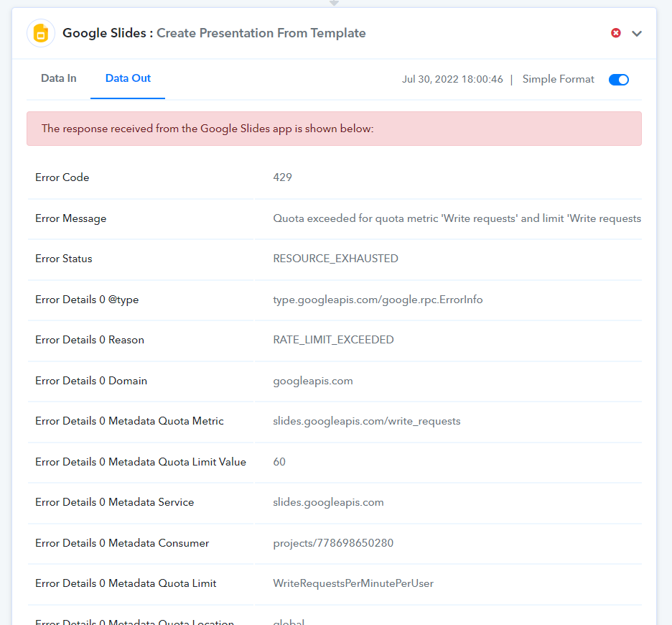Image resolution: width=672 pixels, height=625 pixels.
Task: Click the Error Details 0 Metadata Quota Limit label
Action: (126, 583)
